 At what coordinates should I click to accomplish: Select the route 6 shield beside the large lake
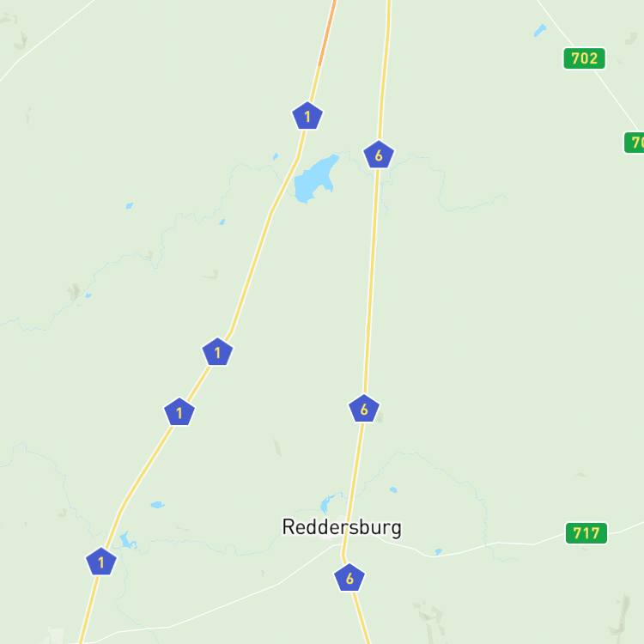[379, 155]
